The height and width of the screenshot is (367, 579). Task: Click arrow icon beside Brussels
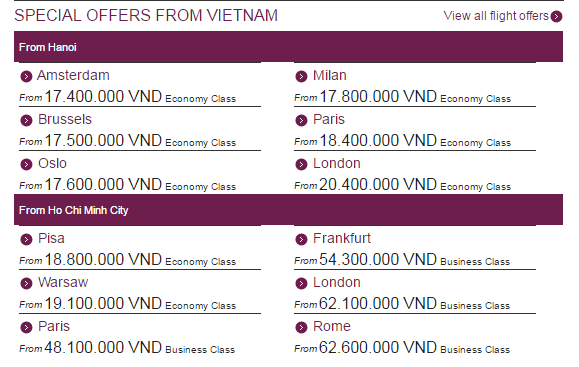point(26,120)
